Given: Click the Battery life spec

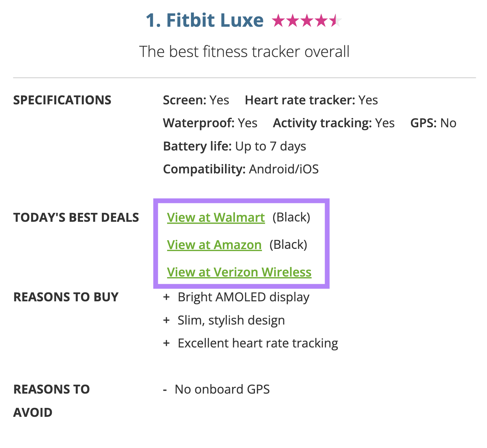Looking at the screenshot, I should (x=234, y=146).
